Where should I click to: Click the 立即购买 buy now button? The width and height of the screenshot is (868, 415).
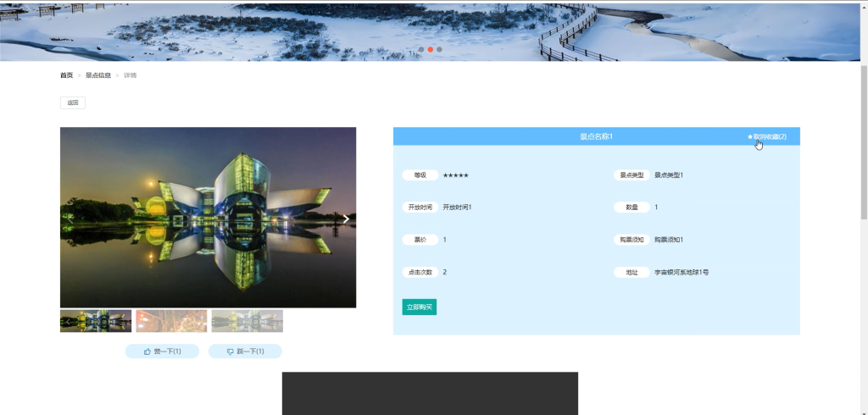click(x=419, y=307)
